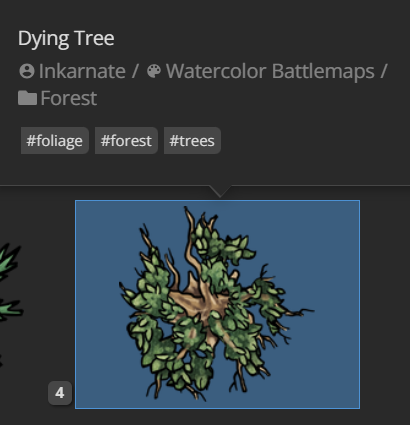The image size is (410, 425).
Task: Click the dark stamp fragment at lower left
Action: [1, 360]
